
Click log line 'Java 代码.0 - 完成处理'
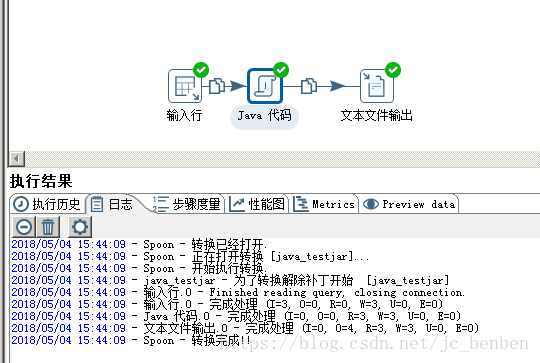click(236, 317)
